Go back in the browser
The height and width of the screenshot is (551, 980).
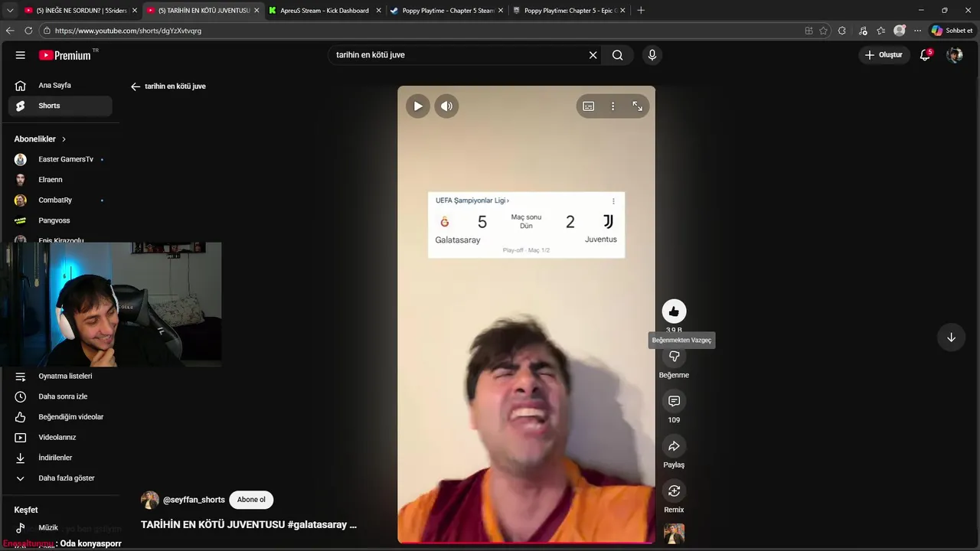pos(10,31)
